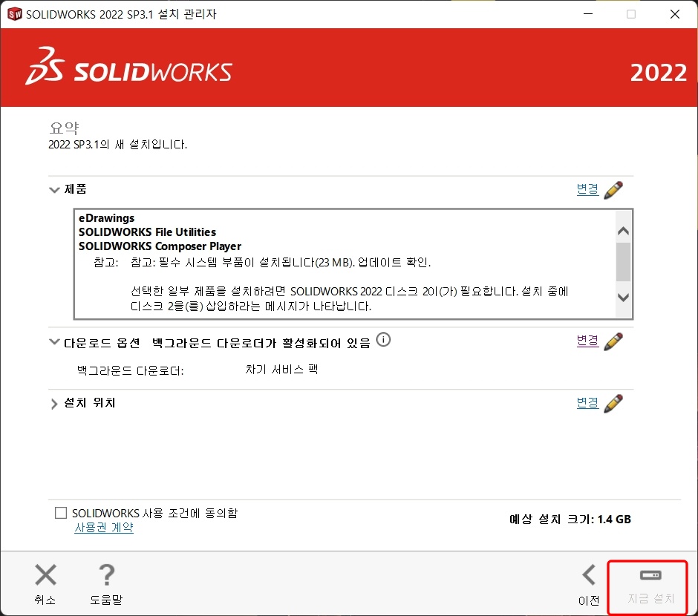Click the 변경 link for 제품

tap(587, 189)
